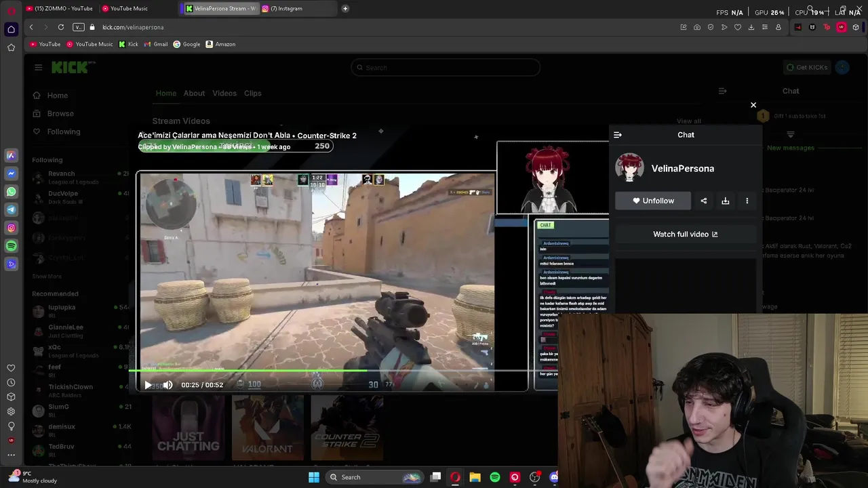Open a new browser tab
This screenshot has height=488, width=868.
[x=345, y=8]
